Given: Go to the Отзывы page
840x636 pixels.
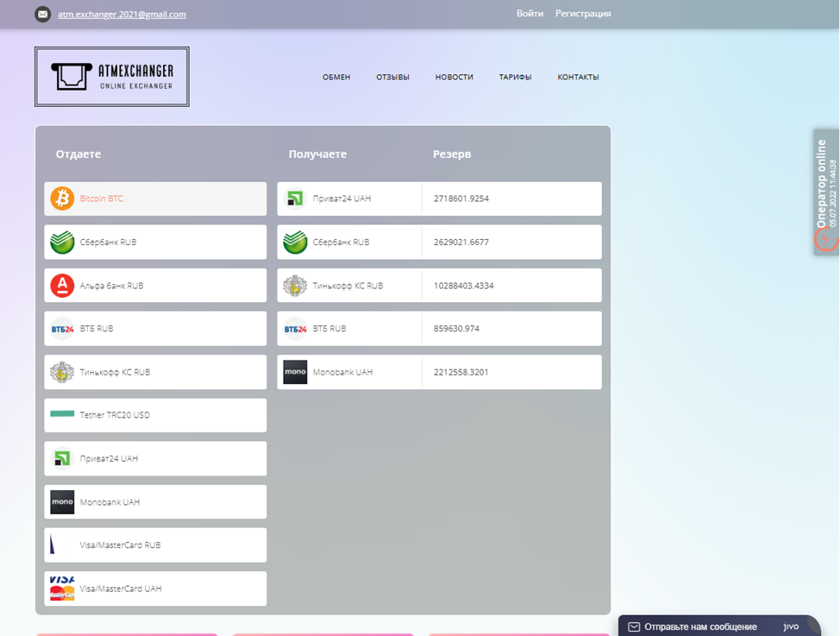Looking at the screenshot, I should (392, 78).
